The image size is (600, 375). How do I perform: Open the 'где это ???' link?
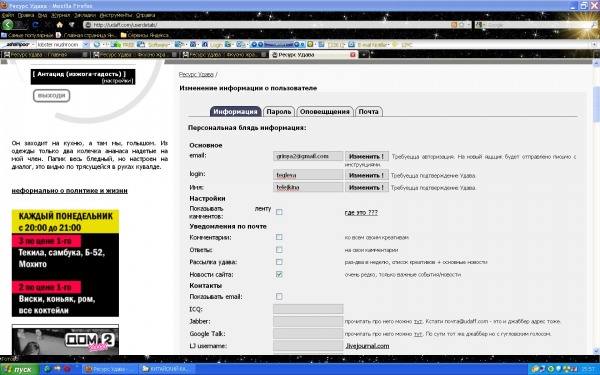click(361, 212)
